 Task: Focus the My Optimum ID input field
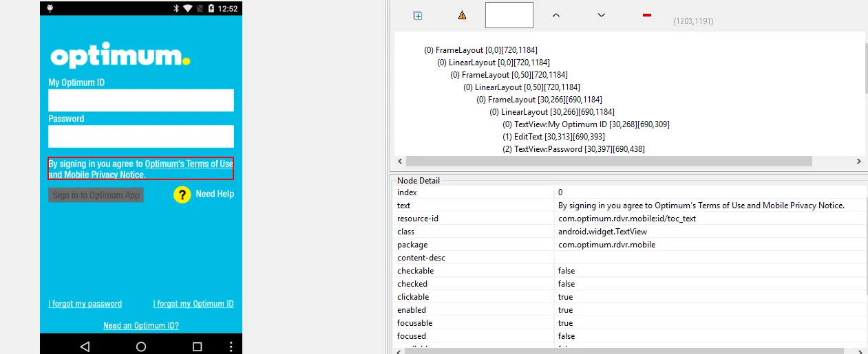[141, 100]
